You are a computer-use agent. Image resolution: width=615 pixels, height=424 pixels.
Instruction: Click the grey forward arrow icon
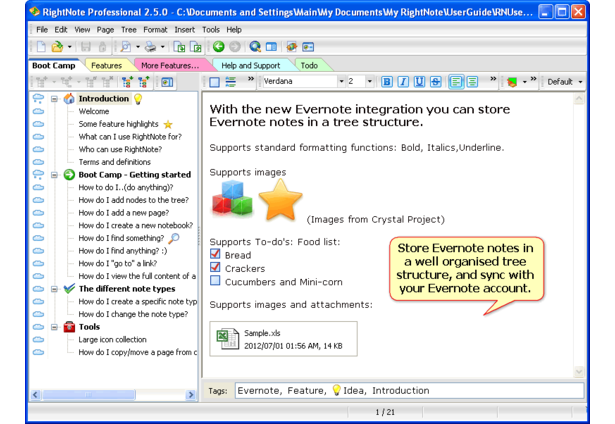(235, 47)
